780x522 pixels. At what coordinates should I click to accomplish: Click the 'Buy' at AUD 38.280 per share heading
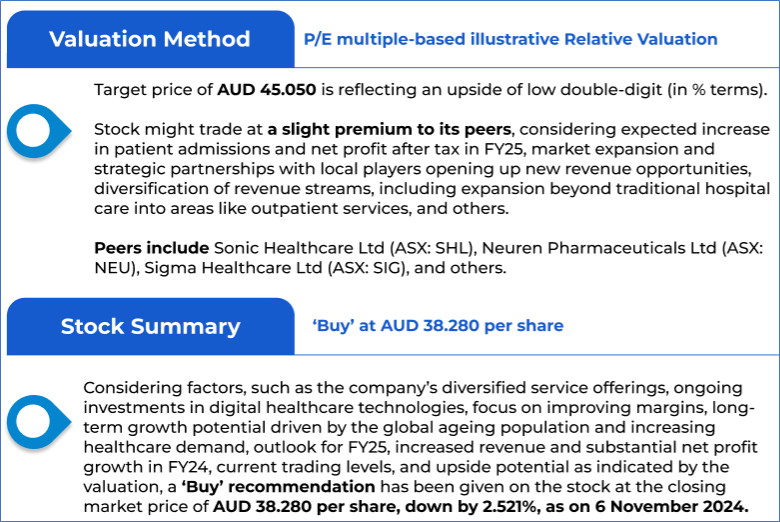click(438, 326)
